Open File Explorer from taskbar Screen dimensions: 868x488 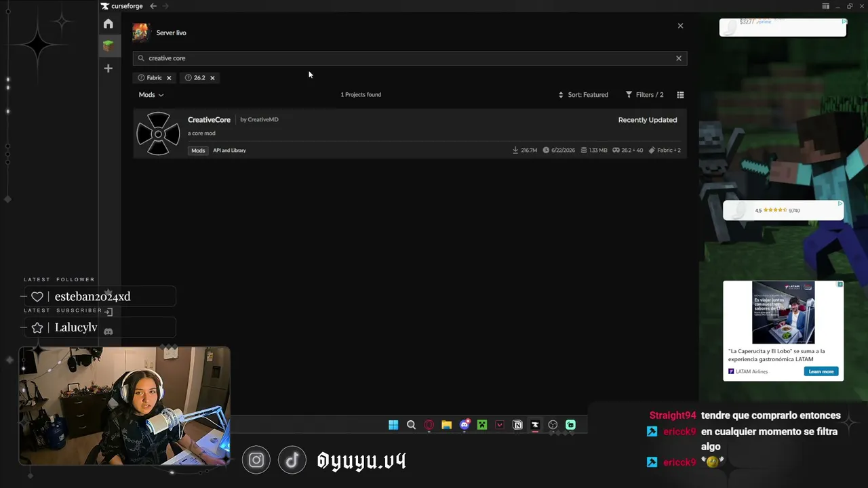(x=446, y=425)
